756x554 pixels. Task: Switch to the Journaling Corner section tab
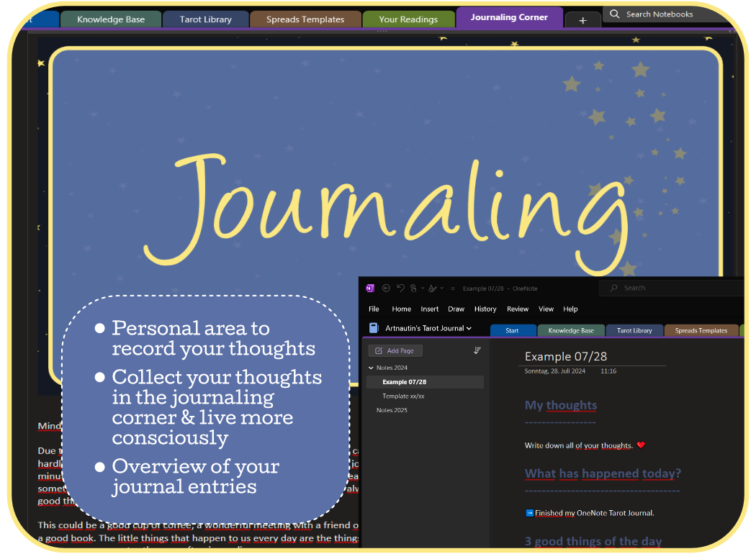coord(509,18)
